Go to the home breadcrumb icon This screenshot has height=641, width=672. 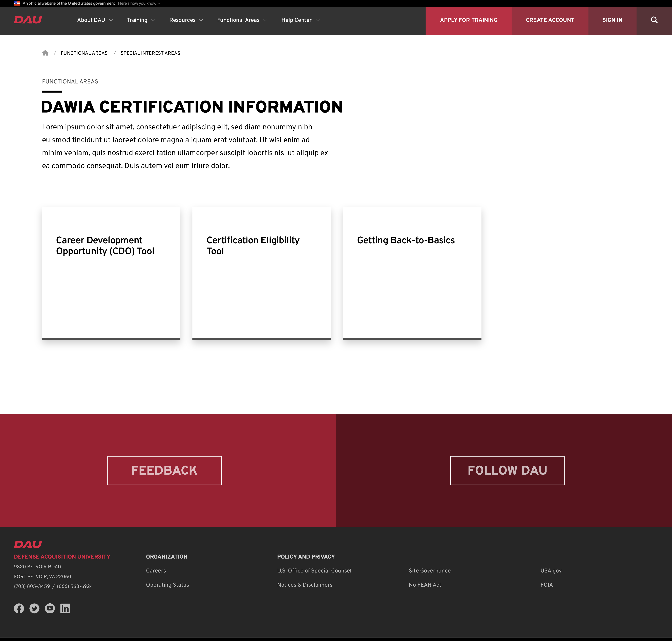[x=45, y=53]
